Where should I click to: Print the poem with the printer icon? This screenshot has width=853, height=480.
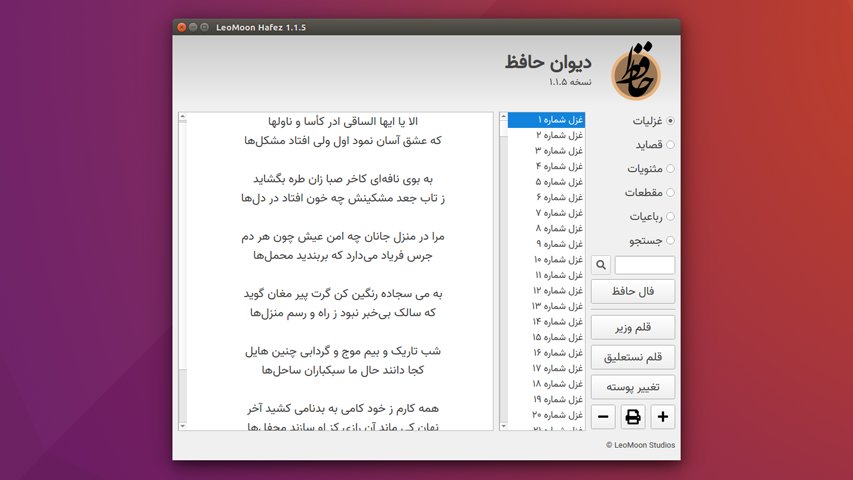(633, 417)
